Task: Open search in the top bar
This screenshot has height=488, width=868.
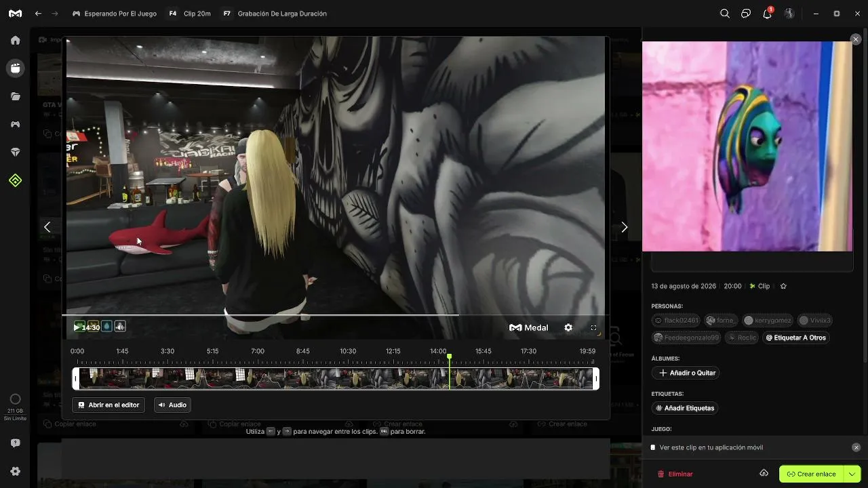Action: pos(725,14)
